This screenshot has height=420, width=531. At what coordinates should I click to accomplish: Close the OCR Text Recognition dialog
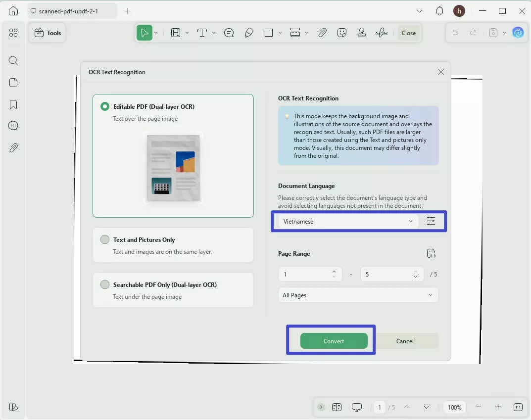coord(441,72)
